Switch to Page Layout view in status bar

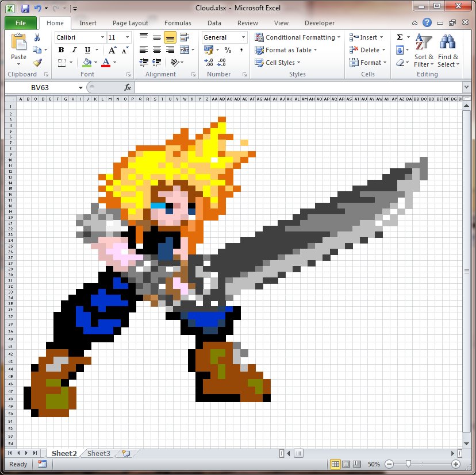pyautogui.click(x=346, y=464)
